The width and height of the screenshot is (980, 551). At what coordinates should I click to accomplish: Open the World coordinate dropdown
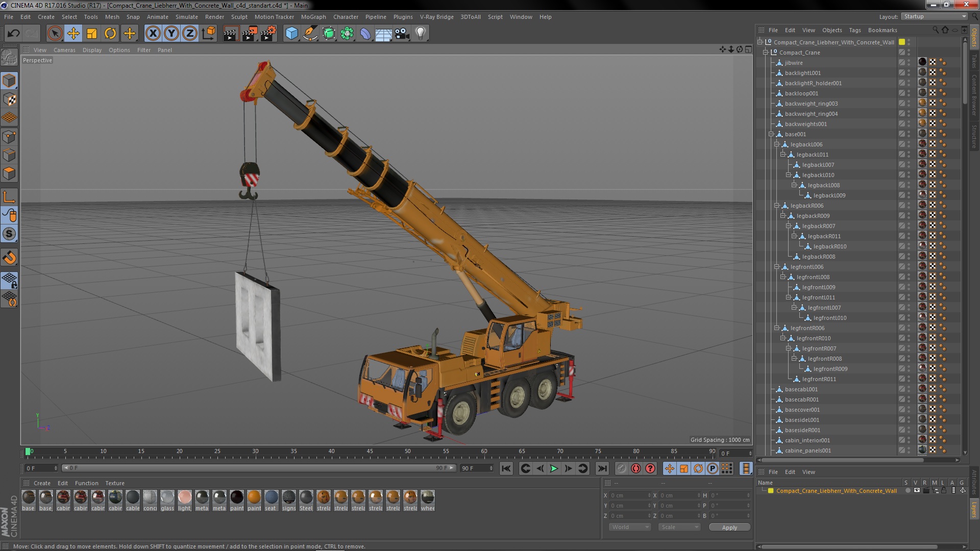click(x=630, y=527)
